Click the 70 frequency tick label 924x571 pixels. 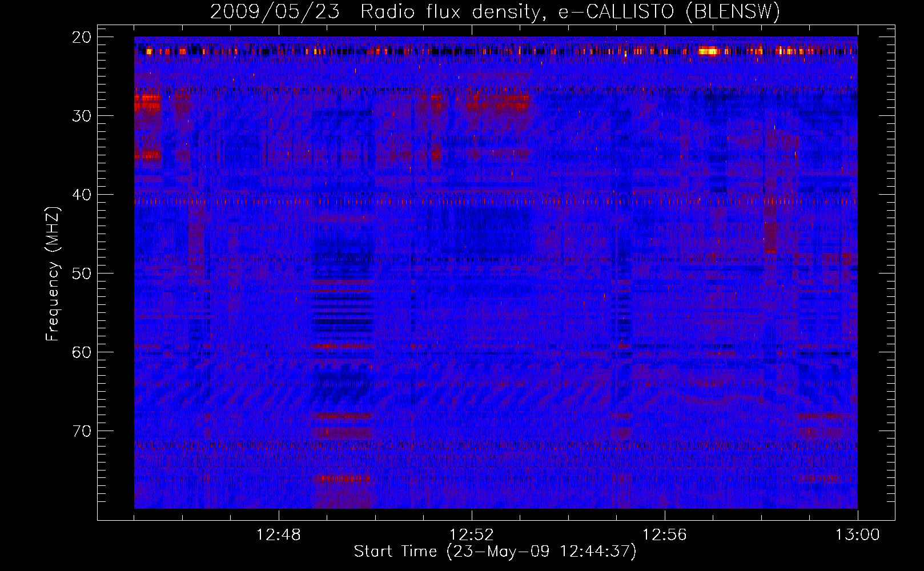coord(82,431)
